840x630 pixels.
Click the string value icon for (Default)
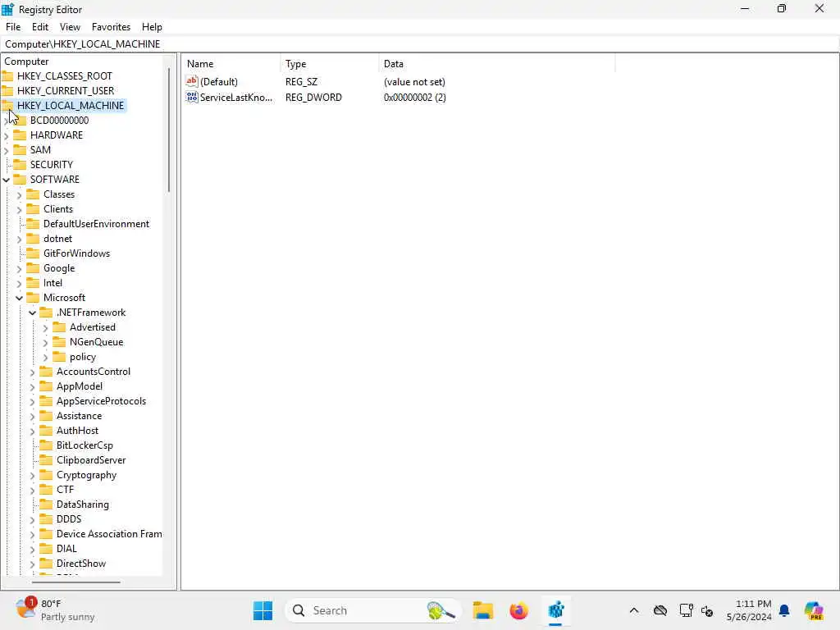(192, 81)
